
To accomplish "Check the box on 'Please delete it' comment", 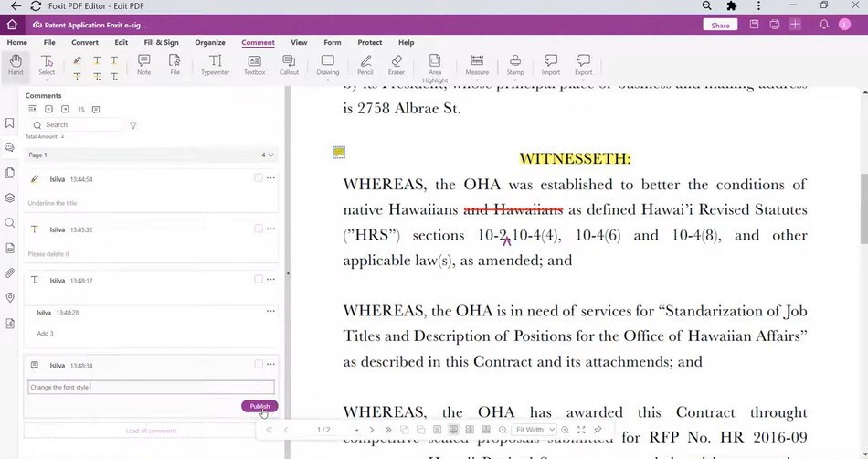I will [x=259, y=229].
